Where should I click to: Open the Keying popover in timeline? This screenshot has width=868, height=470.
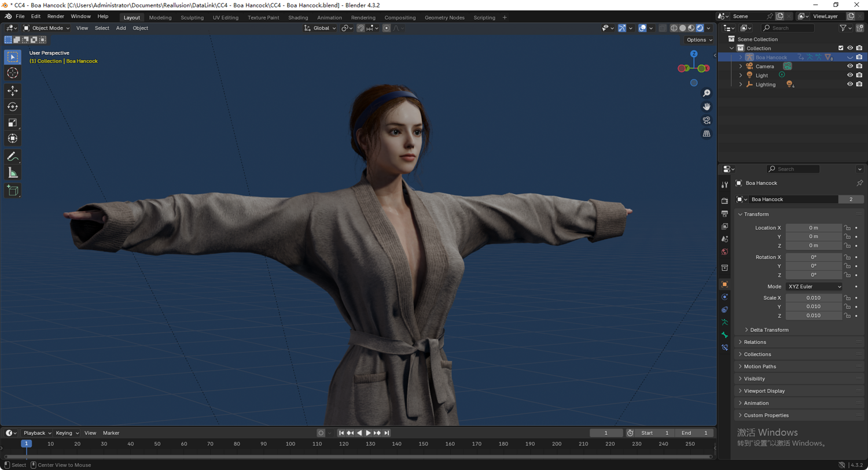coord(67,433)
